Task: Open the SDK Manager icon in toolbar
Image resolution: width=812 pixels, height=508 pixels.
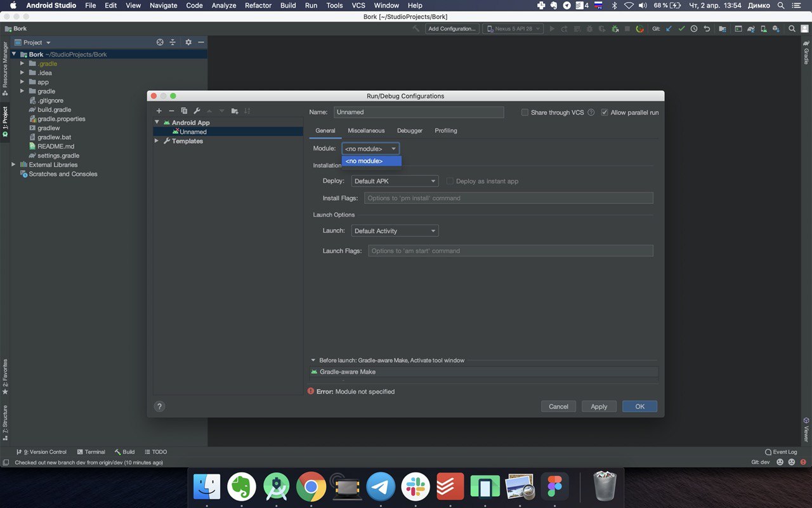Action: coord(775,29)
